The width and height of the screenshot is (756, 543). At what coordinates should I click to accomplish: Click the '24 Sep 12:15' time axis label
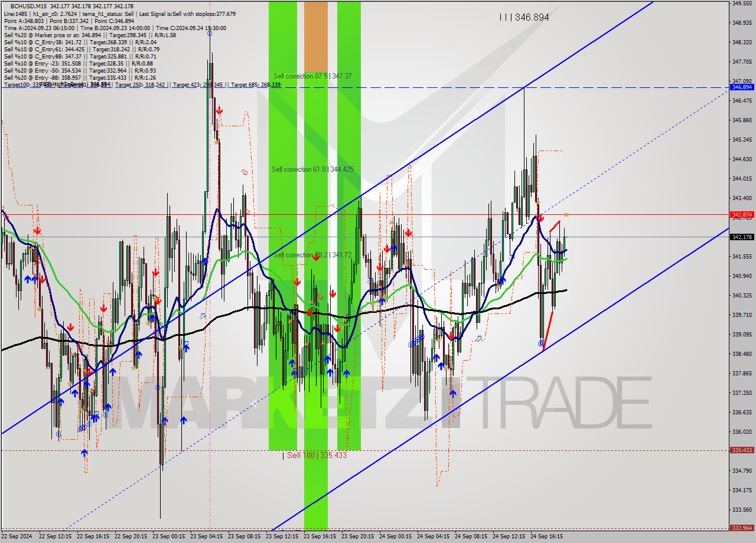[509, 537]
